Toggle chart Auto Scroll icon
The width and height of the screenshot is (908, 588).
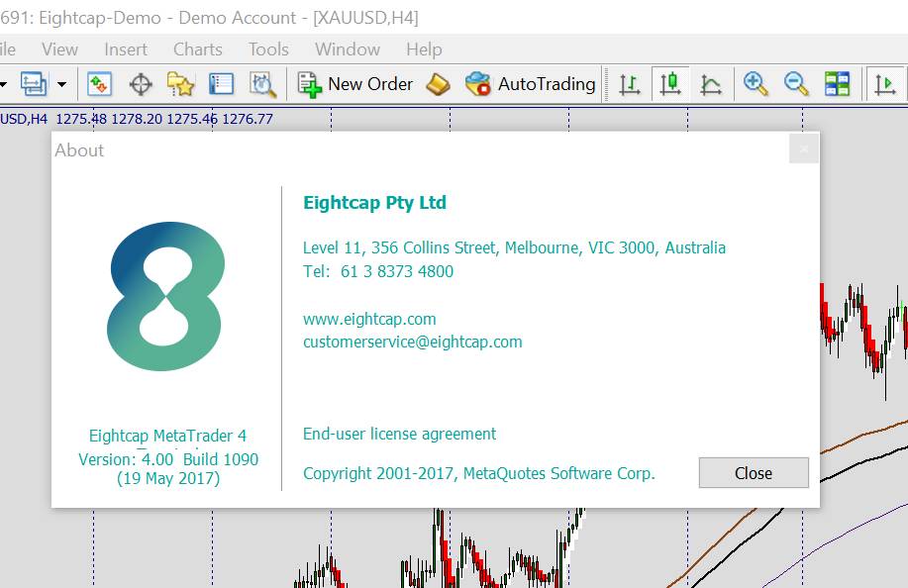pyautogui.click(x=885, y=84)
